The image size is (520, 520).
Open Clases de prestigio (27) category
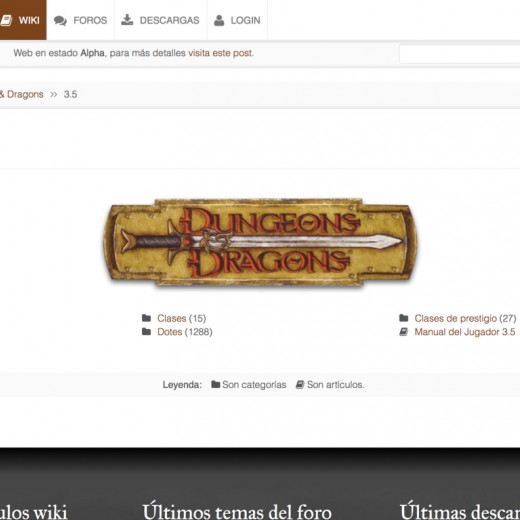pos(465,318)
